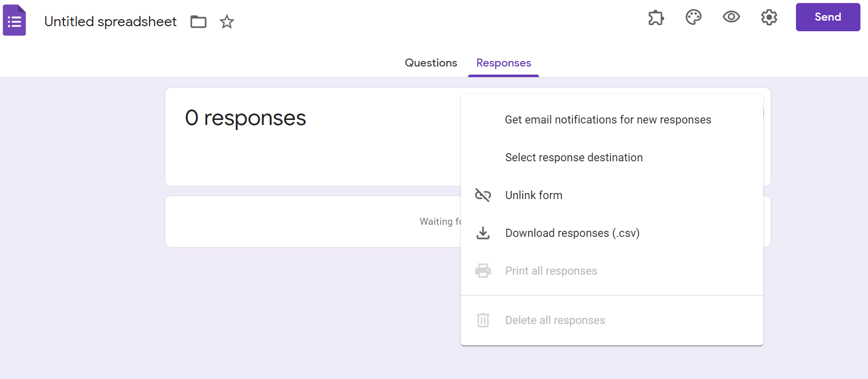
Task: Select the Download responses (.csv) label
Action: tap(572, 233)
